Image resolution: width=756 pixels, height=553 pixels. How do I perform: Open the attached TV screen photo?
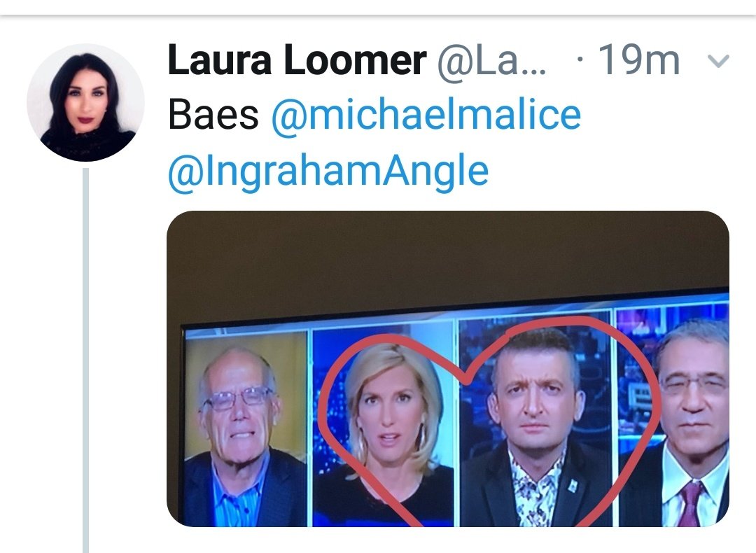pos(448,369)
